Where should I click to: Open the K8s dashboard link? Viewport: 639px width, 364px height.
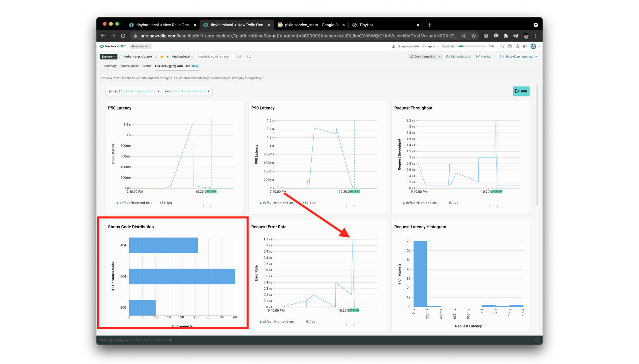(x=458, y=57)
